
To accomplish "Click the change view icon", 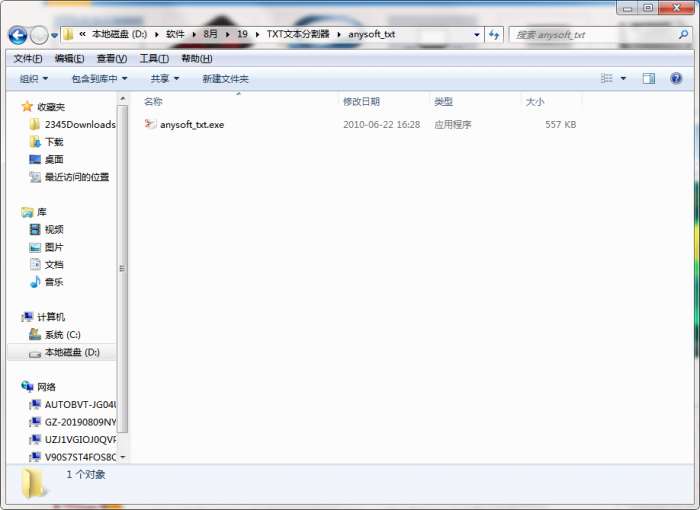I will tap(606, 79).
